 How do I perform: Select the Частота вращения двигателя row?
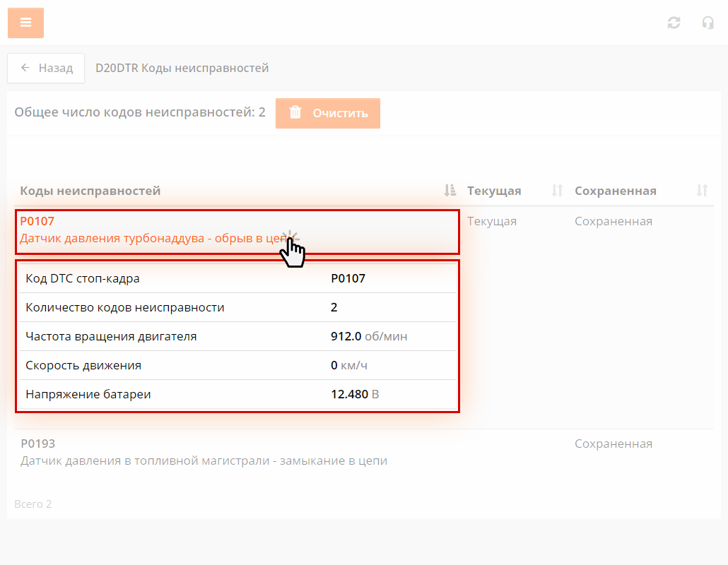(237, 336)
